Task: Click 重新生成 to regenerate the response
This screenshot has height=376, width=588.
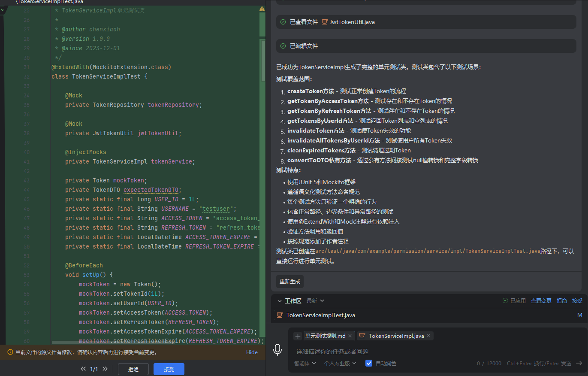Action: click(290, 282)
